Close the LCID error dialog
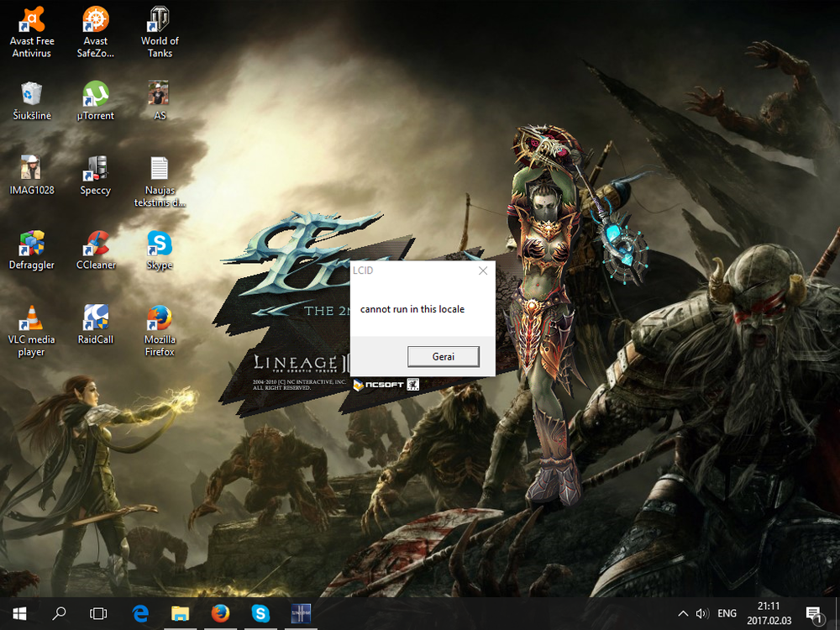Image resolution: width=840 pixels, height=630 pixels. (x=482, y=271)
